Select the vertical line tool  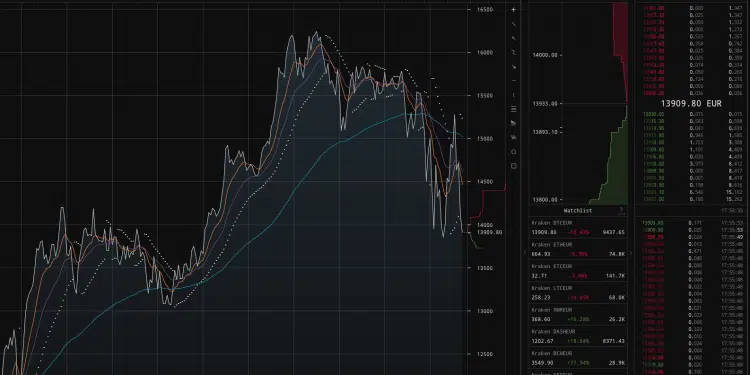(514, 95)
